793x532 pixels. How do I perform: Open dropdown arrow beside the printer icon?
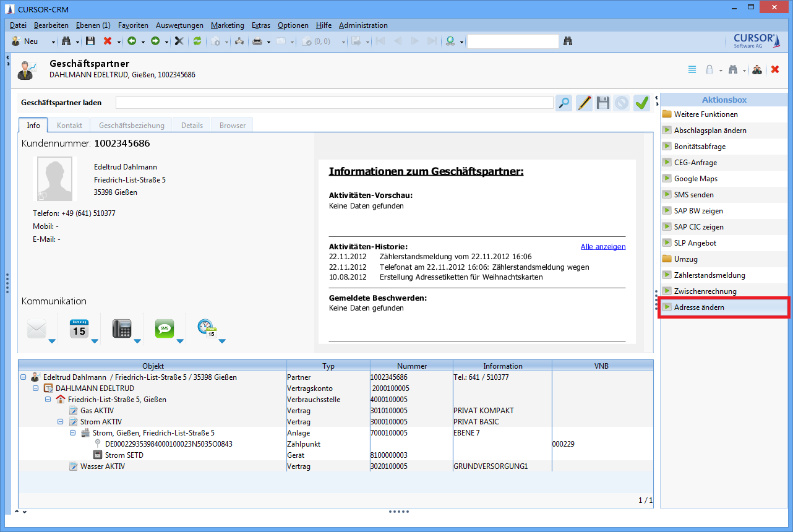[268, 42]
